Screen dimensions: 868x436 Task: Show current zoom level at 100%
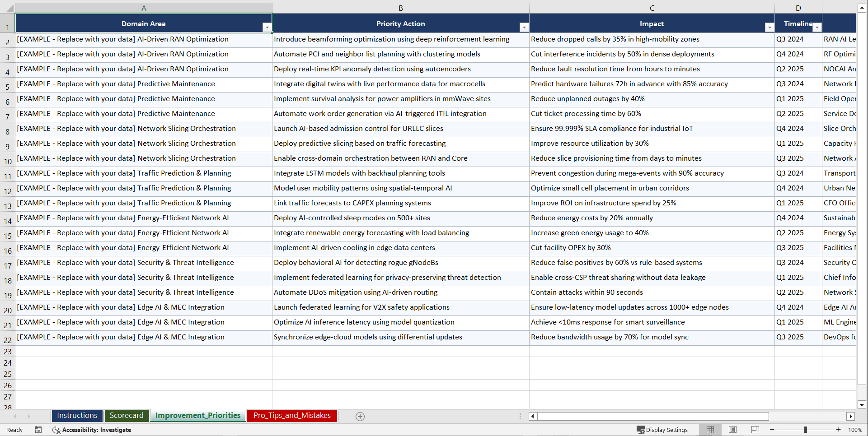tap(855, 430)
